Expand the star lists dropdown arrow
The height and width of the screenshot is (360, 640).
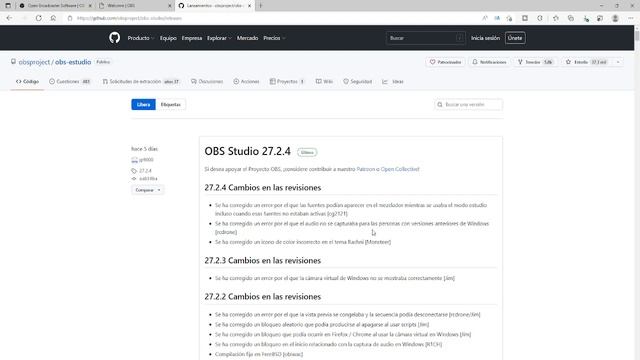pyautogui.click(x=618, y=62)
